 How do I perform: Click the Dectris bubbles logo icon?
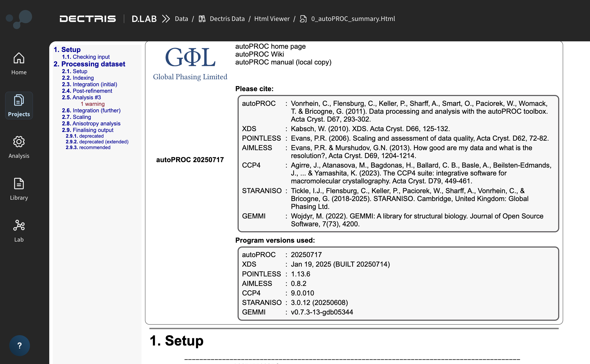(x=19, y=19)
